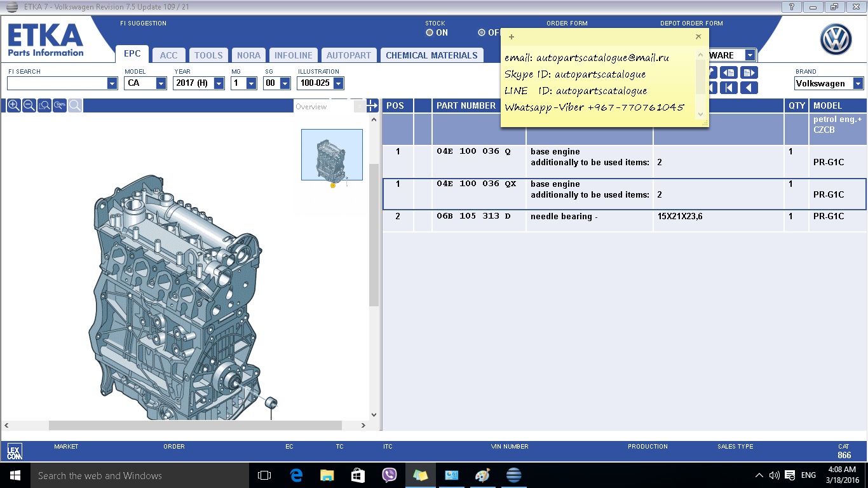
Task: Open the Year dropdown showing 2017 (H)
Action: pyautogui.click(x=219, y=83)
